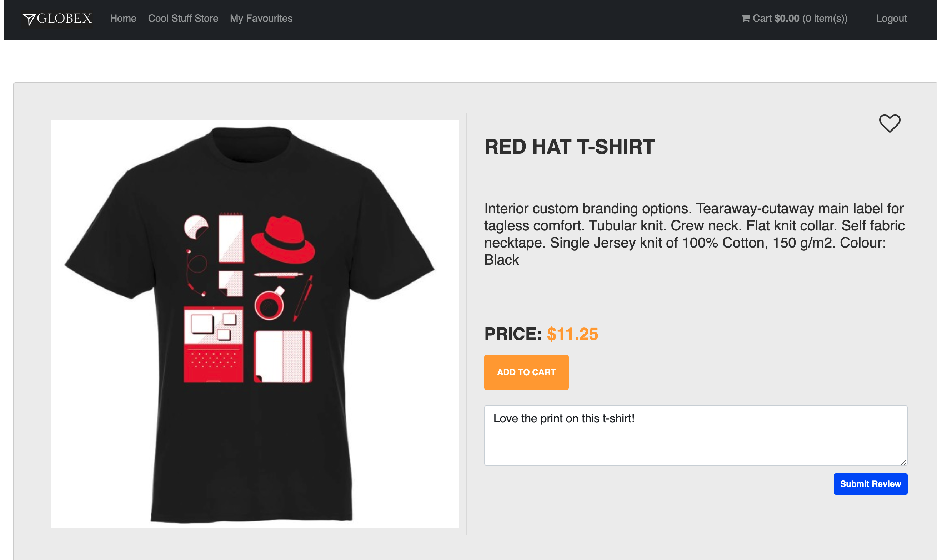Submit the review with blue button
The image size is (937, 560).
point(870,484)
